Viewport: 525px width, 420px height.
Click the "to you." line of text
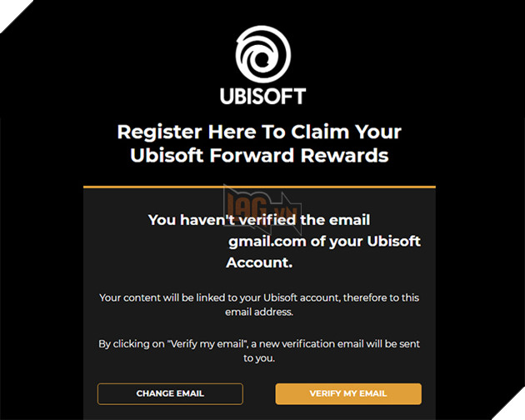click(259, 357)
